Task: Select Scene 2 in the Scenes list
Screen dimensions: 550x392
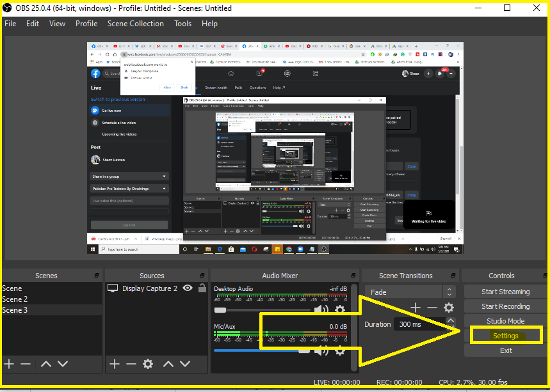Action: (52, 299)
